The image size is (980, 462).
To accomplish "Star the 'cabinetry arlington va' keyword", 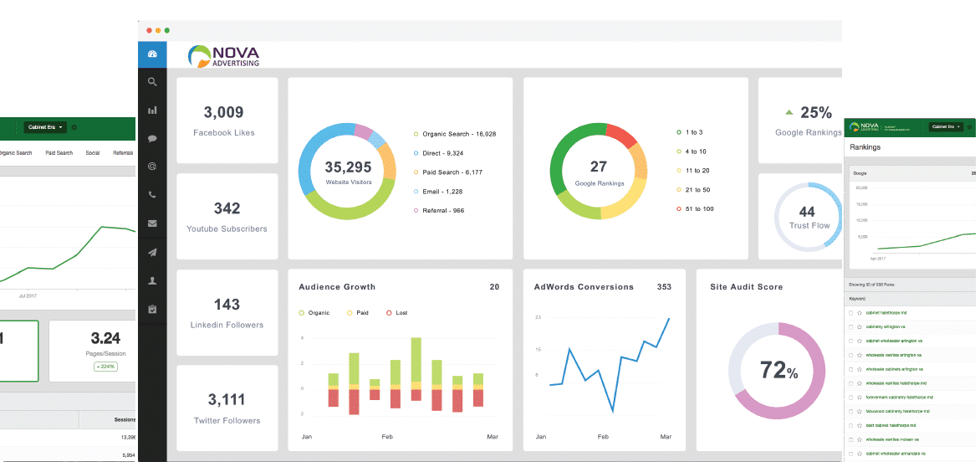I will point(860,327).
